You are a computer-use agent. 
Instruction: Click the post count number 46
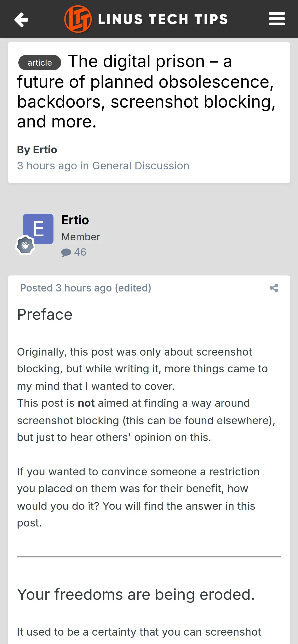tap(80, 252)
